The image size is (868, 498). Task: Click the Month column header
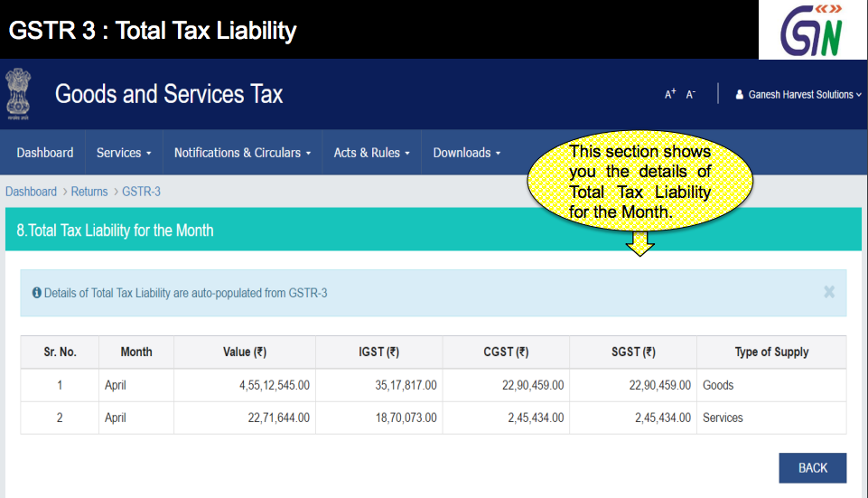[x=136, y=352]
